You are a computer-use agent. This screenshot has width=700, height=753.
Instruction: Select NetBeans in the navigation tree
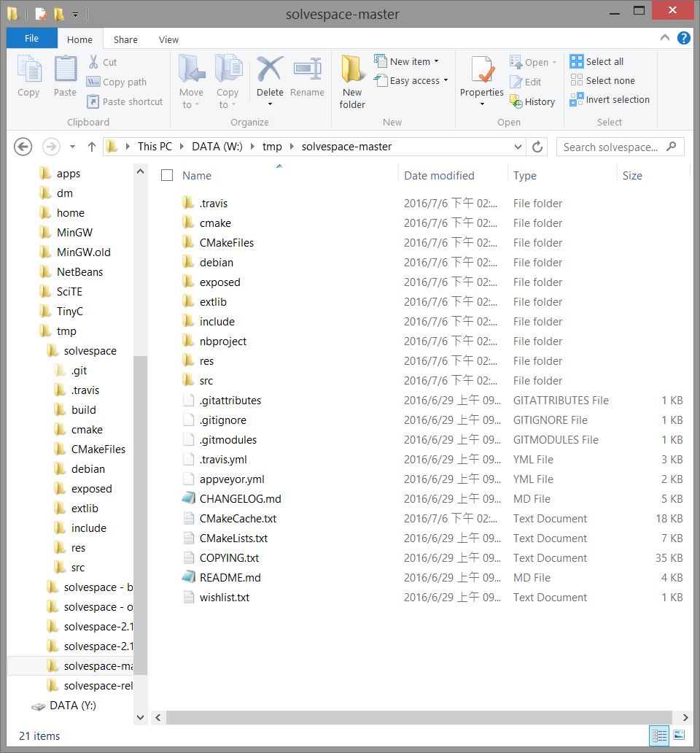(79, 272)
